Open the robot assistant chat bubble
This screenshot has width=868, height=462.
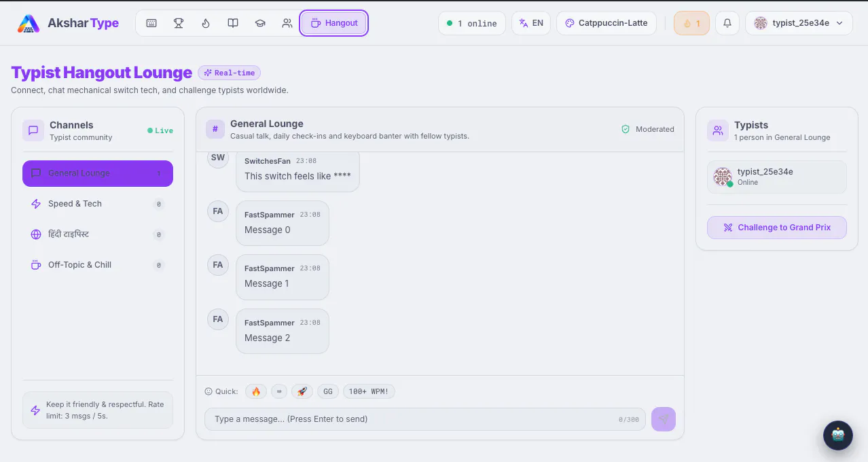[x=838, y=436]
